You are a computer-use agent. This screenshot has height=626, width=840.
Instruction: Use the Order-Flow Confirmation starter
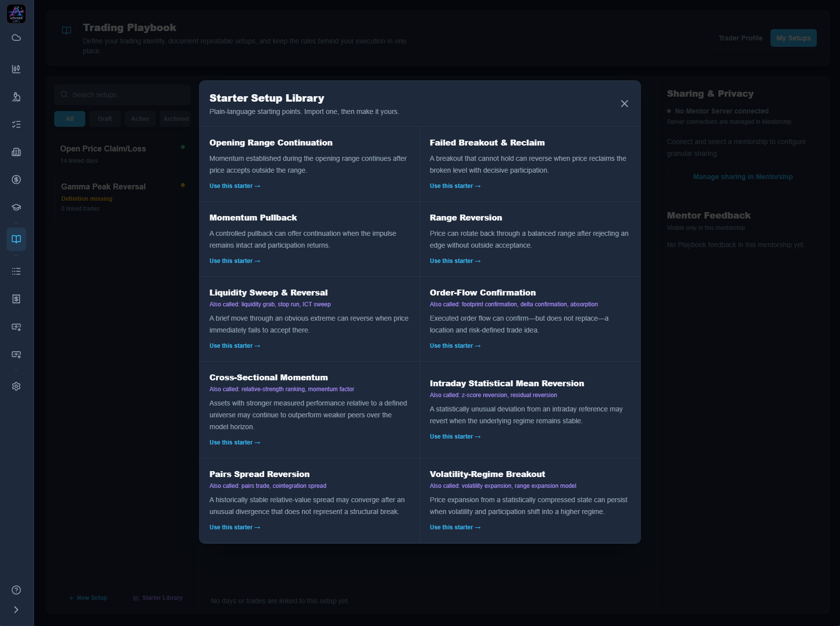455,346
